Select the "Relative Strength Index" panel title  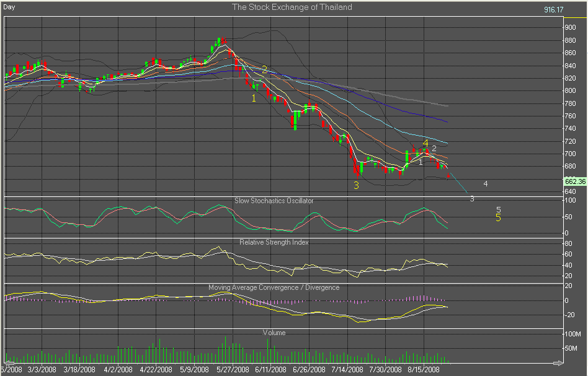click(x=274, y=242)
